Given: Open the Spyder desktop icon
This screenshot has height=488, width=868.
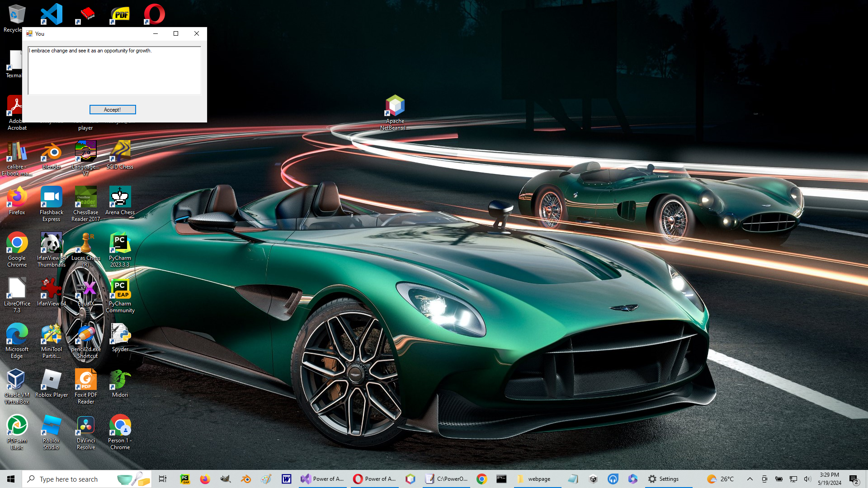Looking at the screenshot, I should pyautogui.click(x=120, y=338).
